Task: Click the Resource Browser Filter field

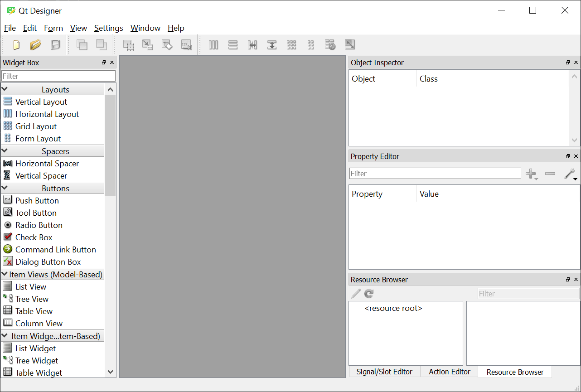Action: click(x=528, y=294)
